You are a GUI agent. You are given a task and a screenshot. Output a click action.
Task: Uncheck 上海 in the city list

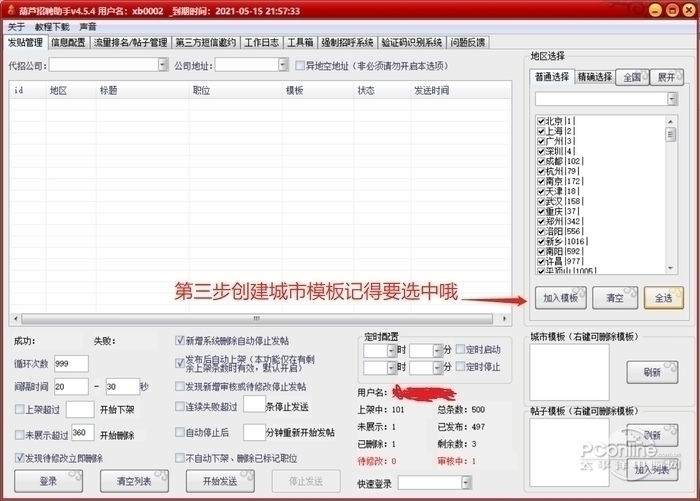point(541,131)
